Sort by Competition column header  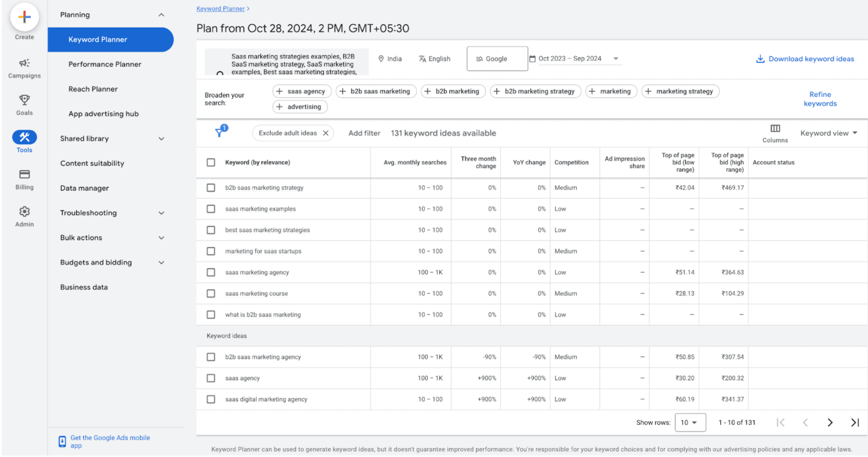[x=571, y=162]
